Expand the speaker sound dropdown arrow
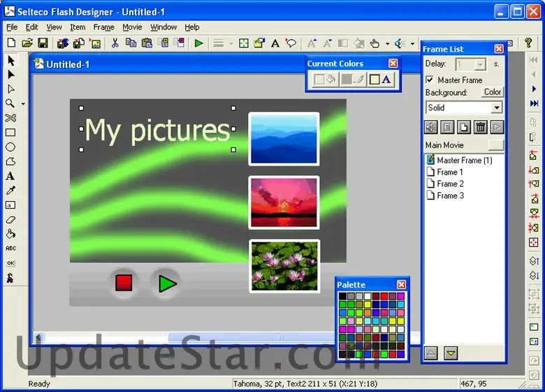This screenshot has height=392, width=545. pos(412,43)
